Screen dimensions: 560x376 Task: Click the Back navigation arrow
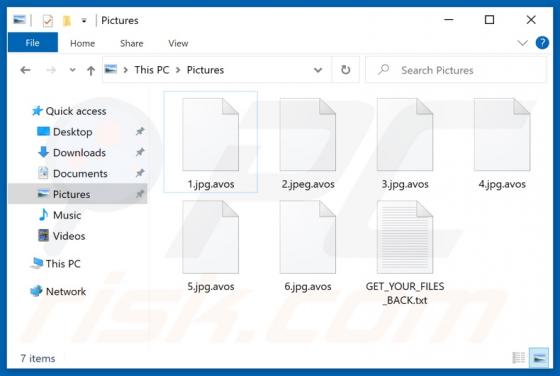point(25,70)
